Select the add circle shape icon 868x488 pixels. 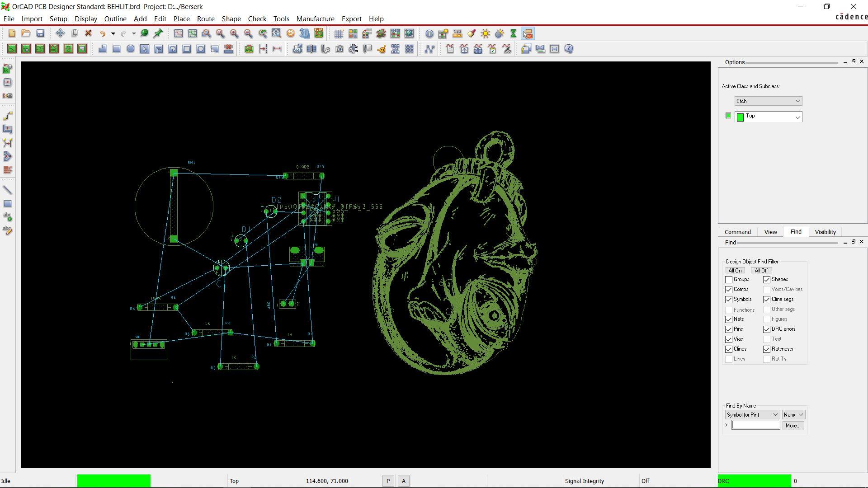click(131, 49)
